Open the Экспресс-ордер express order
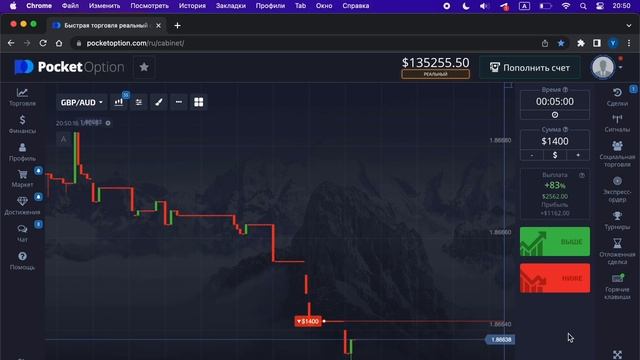Image resolution: width=640 pixels, height=360 pixels. pos(617,189)
